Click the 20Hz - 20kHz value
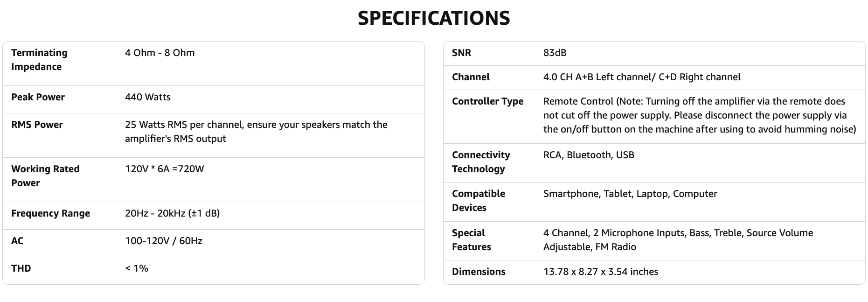Viewport: 868px width, 302px height. [x=172, y=213]
